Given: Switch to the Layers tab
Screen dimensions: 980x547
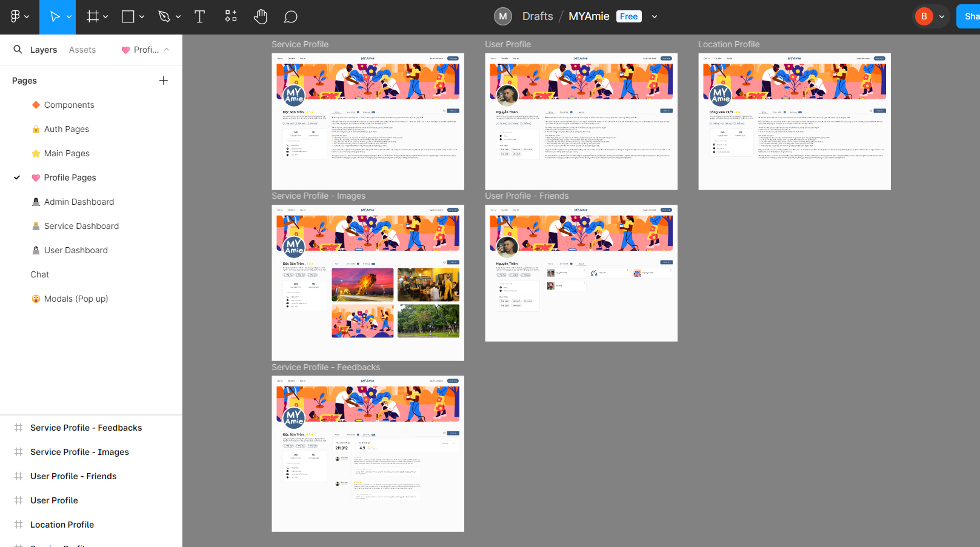Looking at the screenshot, I should [x=44, y=50].
